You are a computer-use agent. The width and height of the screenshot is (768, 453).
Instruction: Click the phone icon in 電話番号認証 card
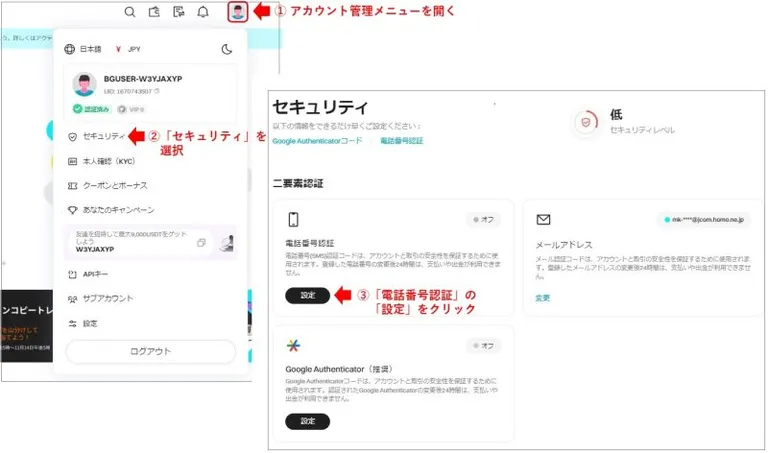point(293,219)
